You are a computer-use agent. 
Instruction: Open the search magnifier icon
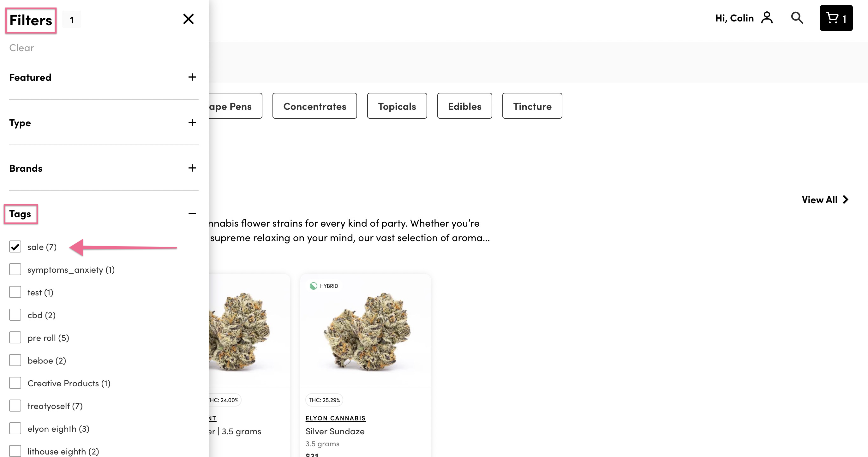click(x=797, y=18)
